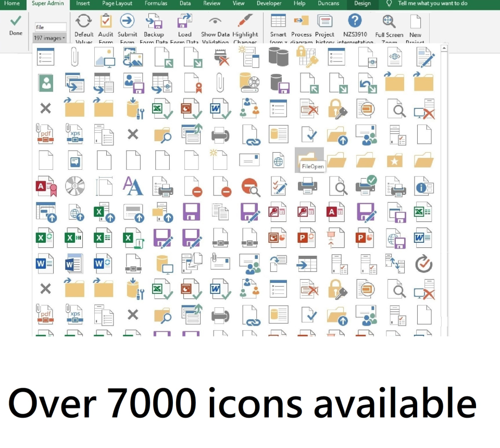Select the purple floppy disk save icon
500x448 pixels.
[x=191, y=211]
